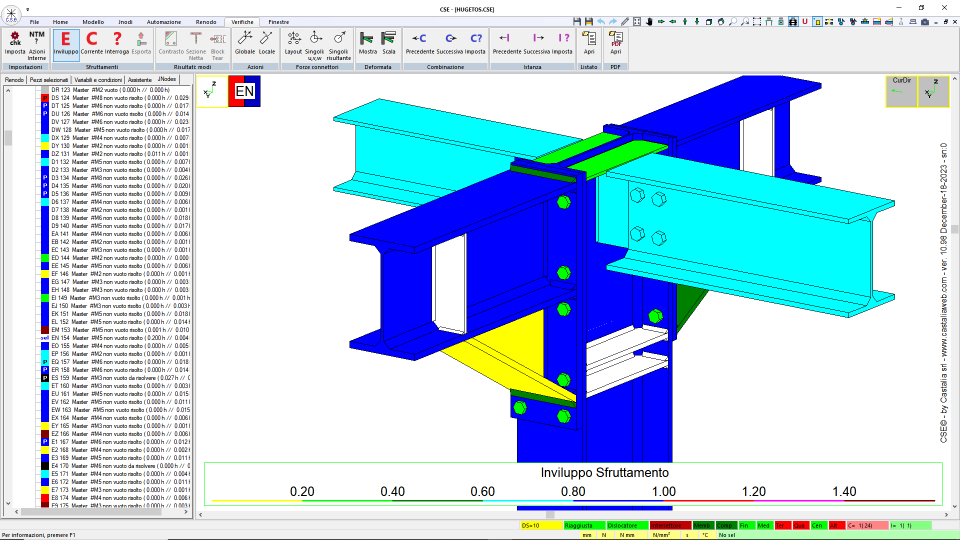Screen dimensions: 960x540
Task: Open the File menu
Action: [34, 22]
